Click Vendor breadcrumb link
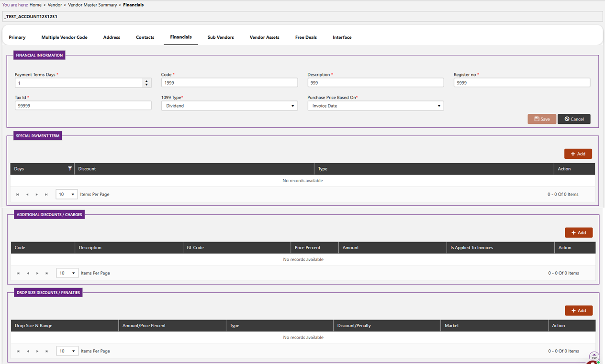The image size is (605, 364). 55,5
